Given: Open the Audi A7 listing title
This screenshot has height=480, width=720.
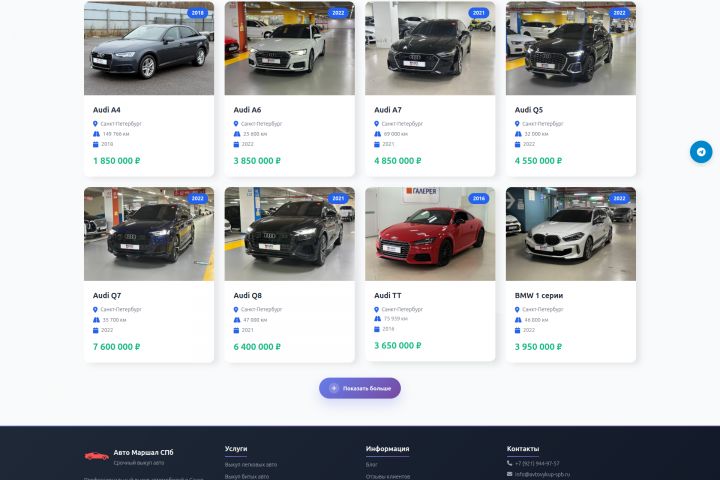Looking at the screenshot, I should pos(388,110).
